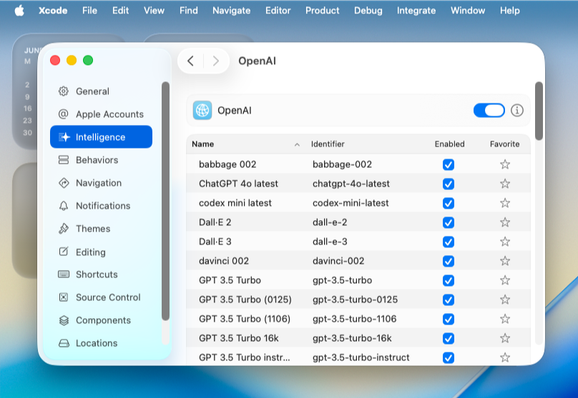
Task: Open the Product menu
Action: click(x=322, y=10)
